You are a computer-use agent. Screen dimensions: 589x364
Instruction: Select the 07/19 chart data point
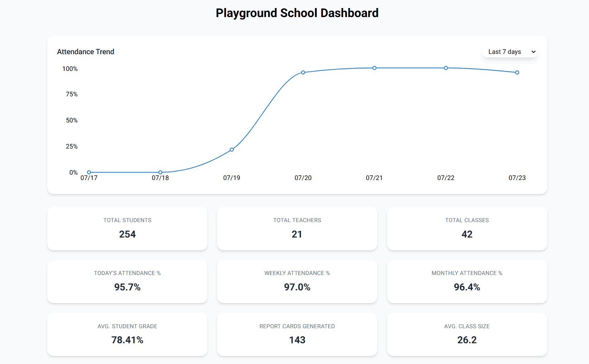tap(232, 150)
